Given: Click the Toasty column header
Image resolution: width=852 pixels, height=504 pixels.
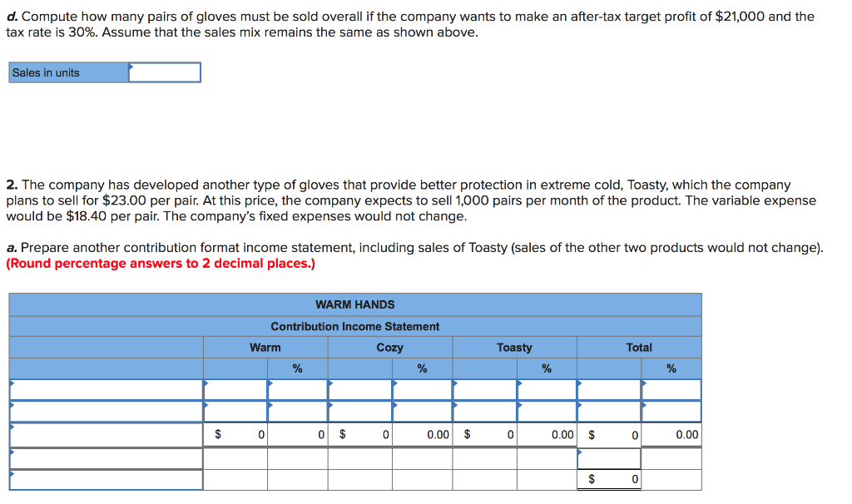Looking at the screenshot, I should [514, 347].
